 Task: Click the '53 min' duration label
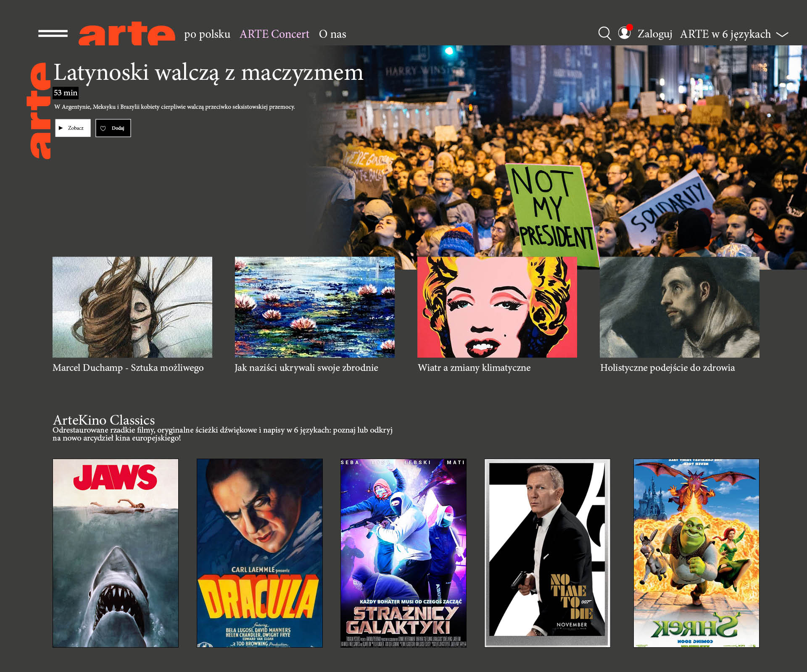tap(66, 93)
